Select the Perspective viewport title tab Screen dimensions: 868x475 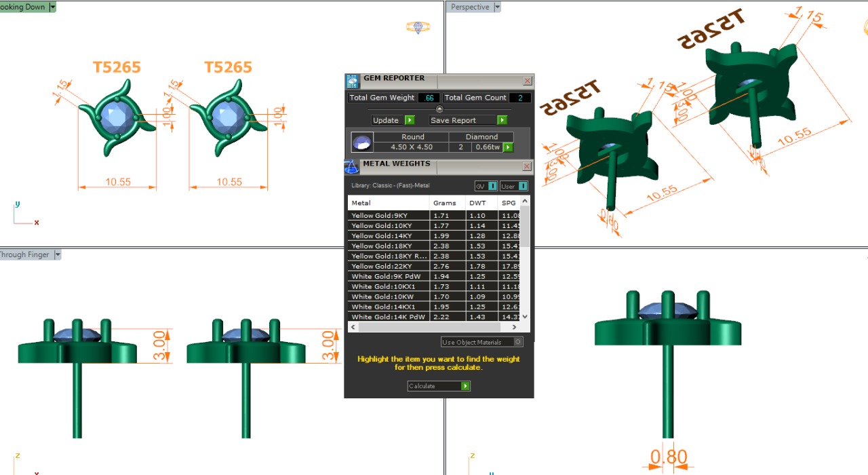[470, 7]
